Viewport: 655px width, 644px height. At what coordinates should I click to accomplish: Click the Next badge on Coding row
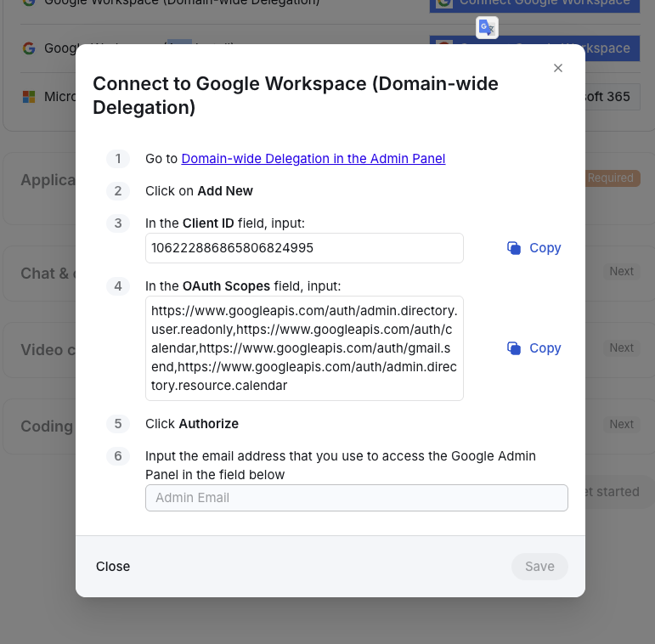click(x=621, y=424)
